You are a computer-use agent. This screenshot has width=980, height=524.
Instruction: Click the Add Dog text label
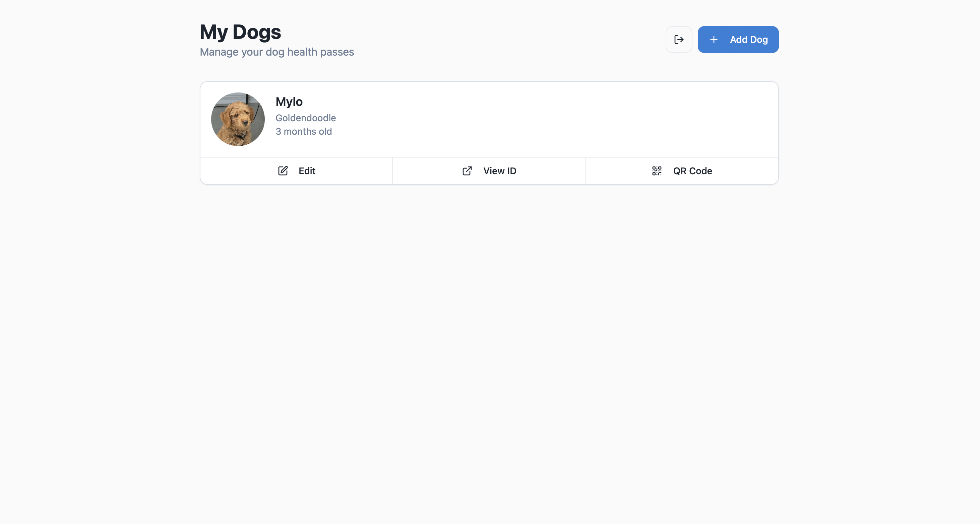point(748,40)
